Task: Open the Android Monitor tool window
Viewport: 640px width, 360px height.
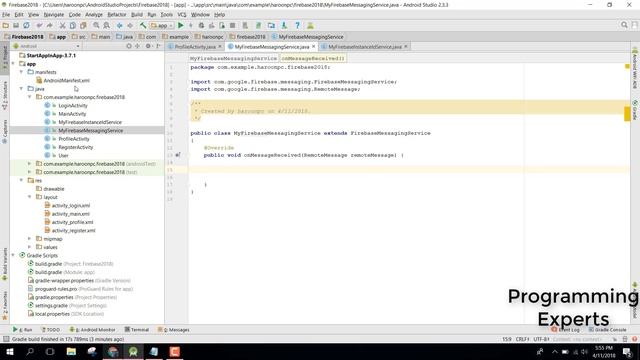Action: pyautogui.click(x=93, y=329)
